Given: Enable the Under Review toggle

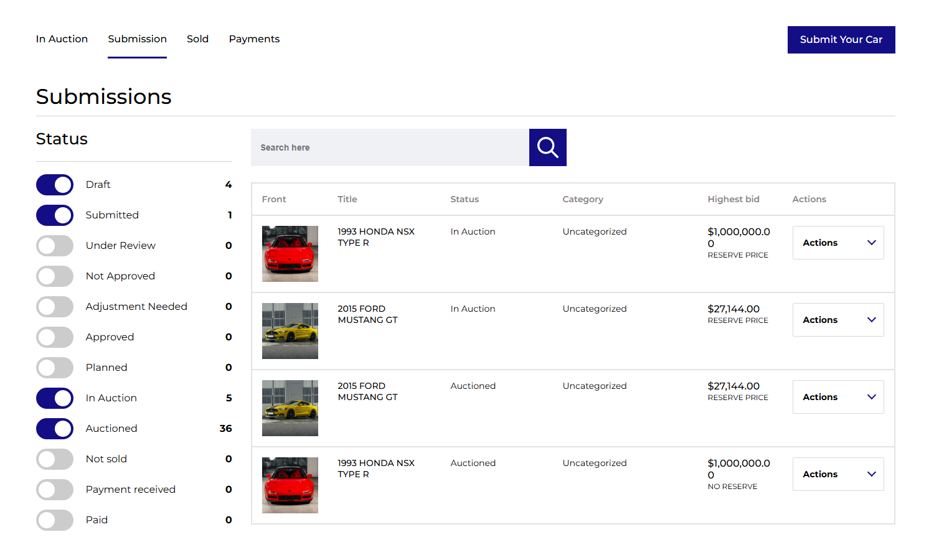Looking at the screenshot, I should [x=55, y=246].
